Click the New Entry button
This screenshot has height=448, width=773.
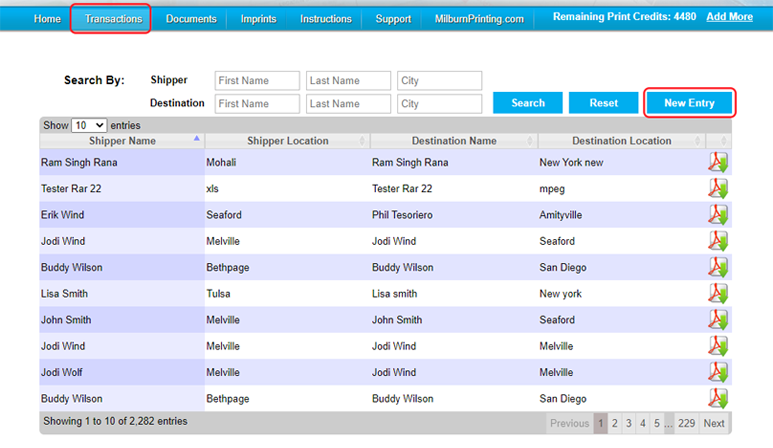click(x=689, y=103)
